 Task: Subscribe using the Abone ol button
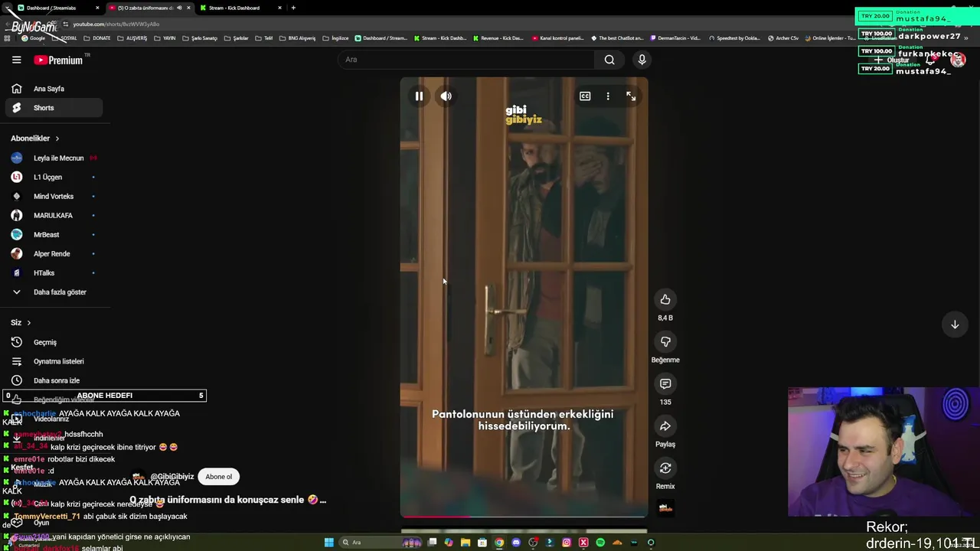[x=218, y=477]
